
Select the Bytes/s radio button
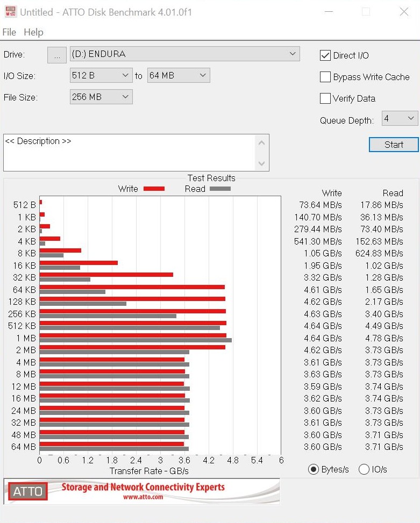313,469
